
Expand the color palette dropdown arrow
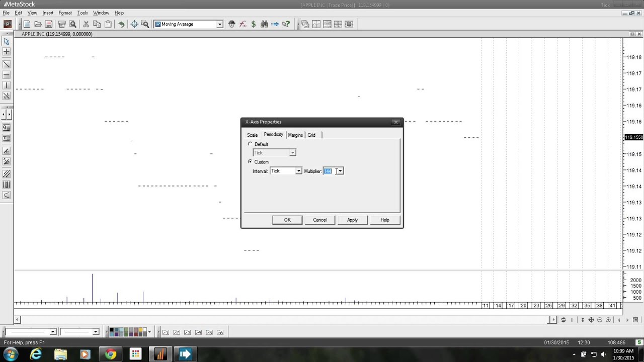tap(149, 332)
